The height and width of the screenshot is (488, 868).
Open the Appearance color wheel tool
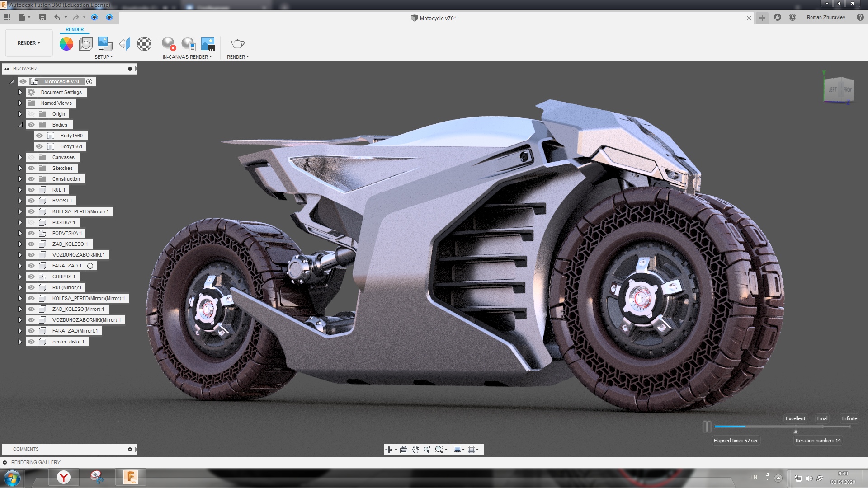[x=67, y=44]
